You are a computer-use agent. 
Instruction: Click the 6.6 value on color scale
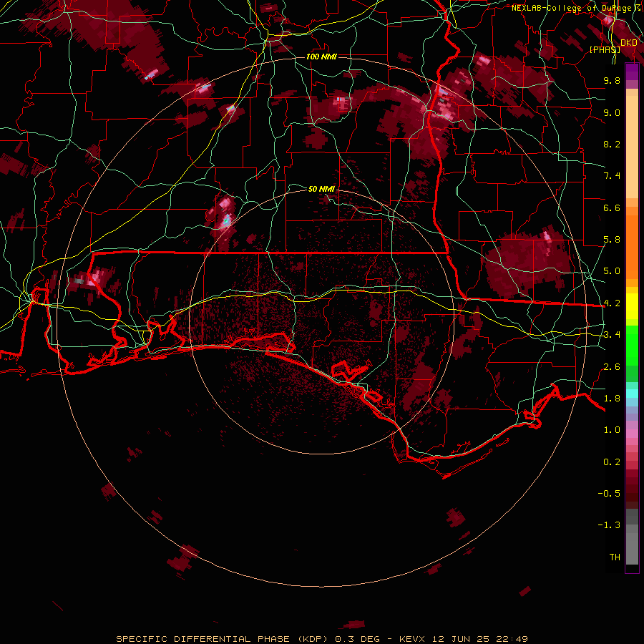[x=612, y=208]
